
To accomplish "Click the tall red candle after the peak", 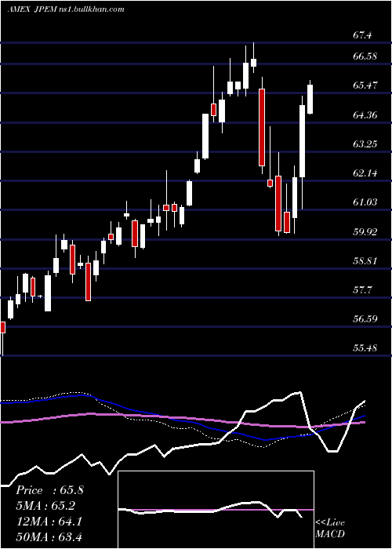I will [x=262, y=127].
